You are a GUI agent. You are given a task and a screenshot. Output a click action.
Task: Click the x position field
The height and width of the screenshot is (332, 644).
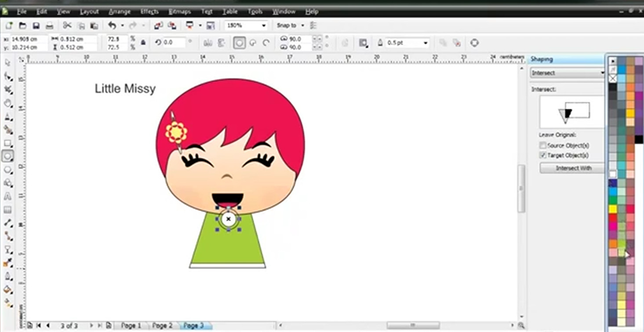28,39
